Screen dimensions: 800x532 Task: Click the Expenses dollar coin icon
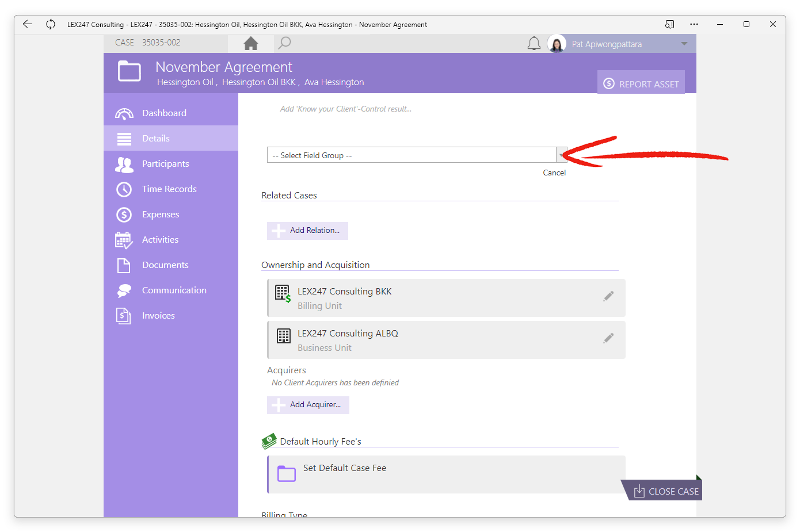click(124, 215)
